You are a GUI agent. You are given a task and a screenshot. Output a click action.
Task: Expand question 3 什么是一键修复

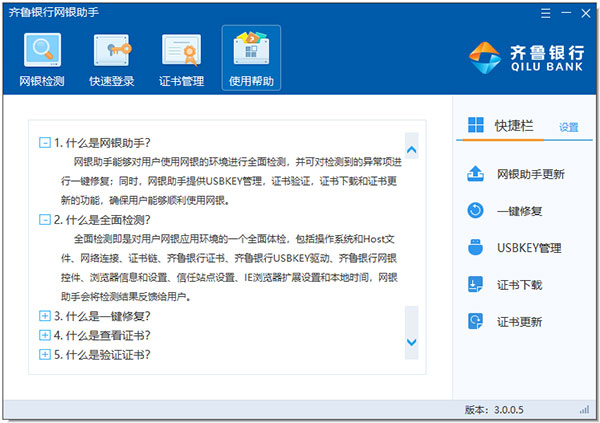pos(45,316)
